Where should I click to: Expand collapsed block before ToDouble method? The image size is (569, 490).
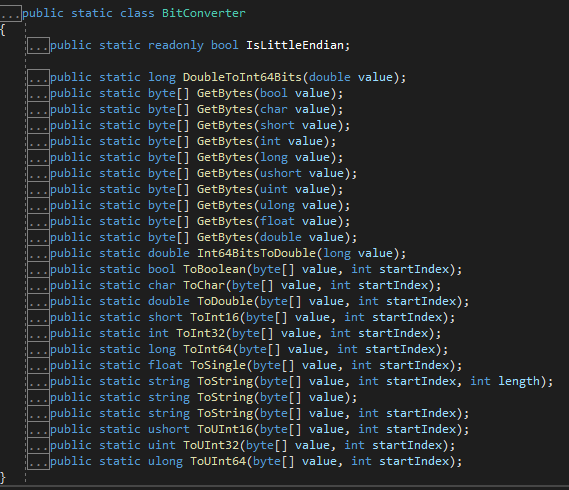(38, 301)
